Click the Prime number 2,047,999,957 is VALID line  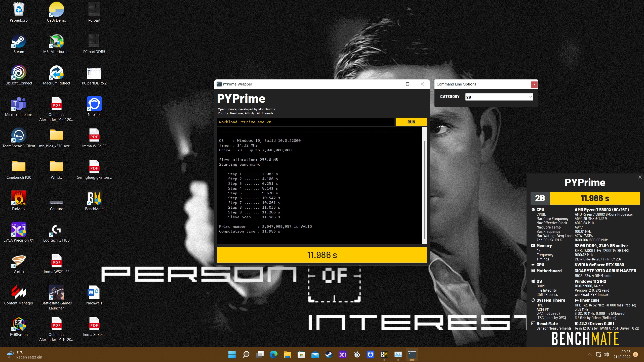tap(265, 227)
